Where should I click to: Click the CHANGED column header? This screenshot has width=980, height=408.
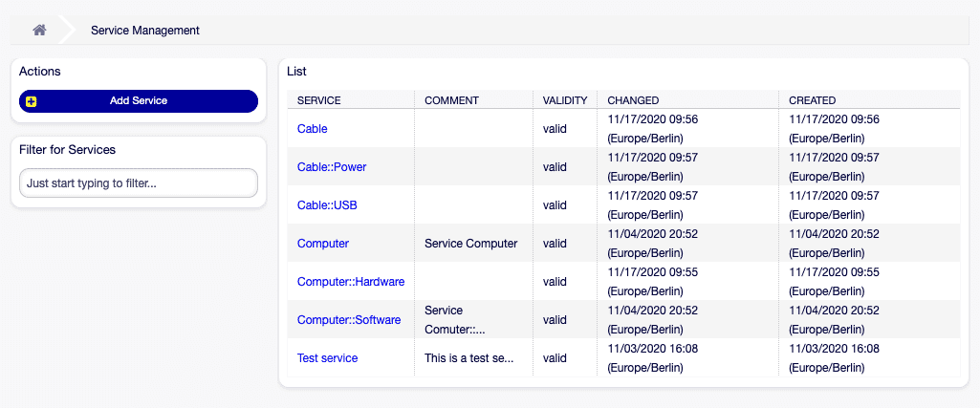[633, 100]
